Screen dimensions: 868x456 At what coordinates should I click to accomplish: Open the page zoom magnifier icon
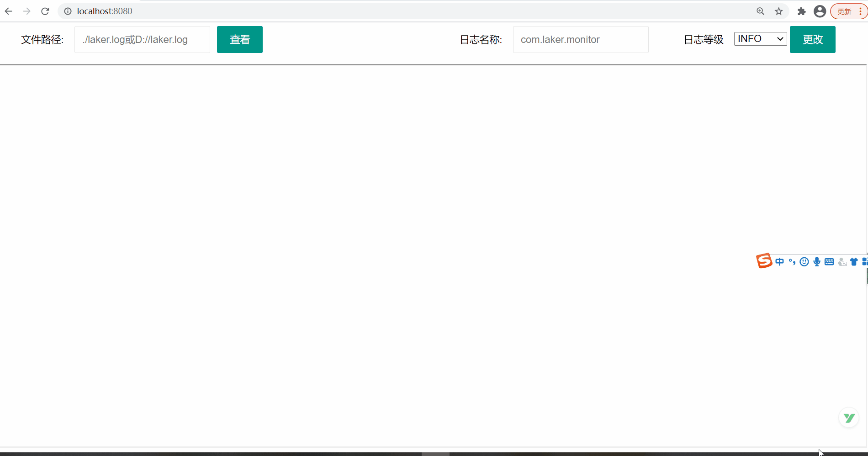coord(761,11)
